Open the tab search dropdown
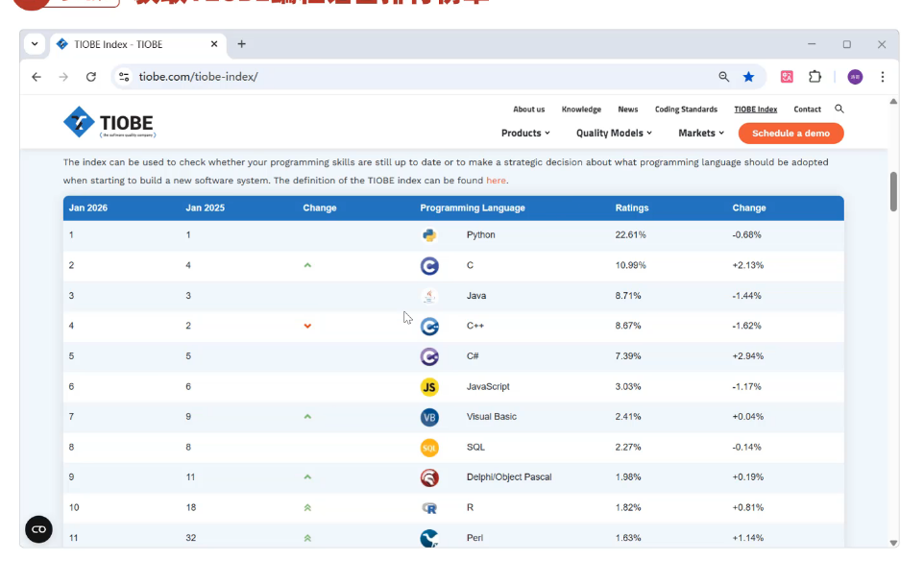This screenshot has width=924, height=561. click(x=35, y=44)
